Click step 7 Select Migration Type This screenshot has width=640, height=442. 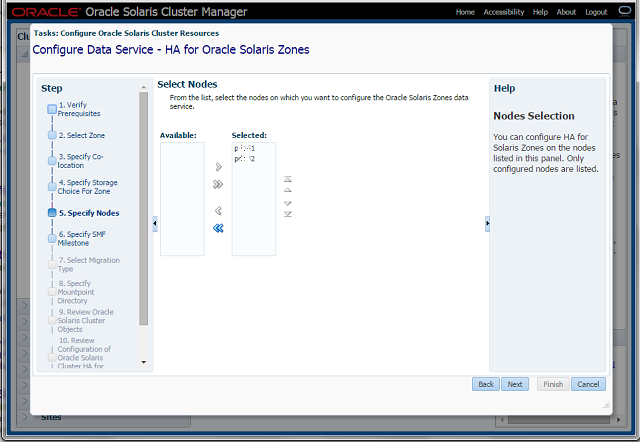click(x=89, y=264)
